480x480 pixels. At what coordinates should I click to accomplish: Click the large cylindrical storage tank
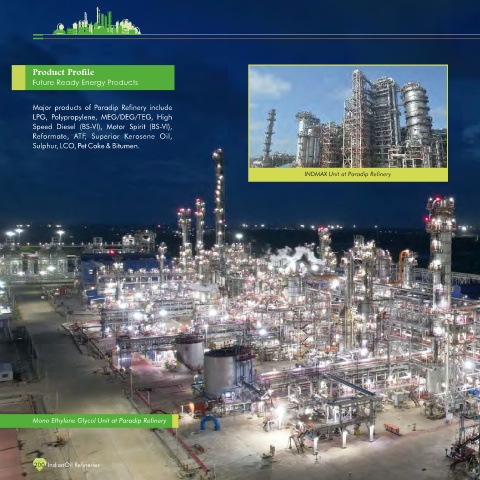pyautogui.click(x=221, y=371)
